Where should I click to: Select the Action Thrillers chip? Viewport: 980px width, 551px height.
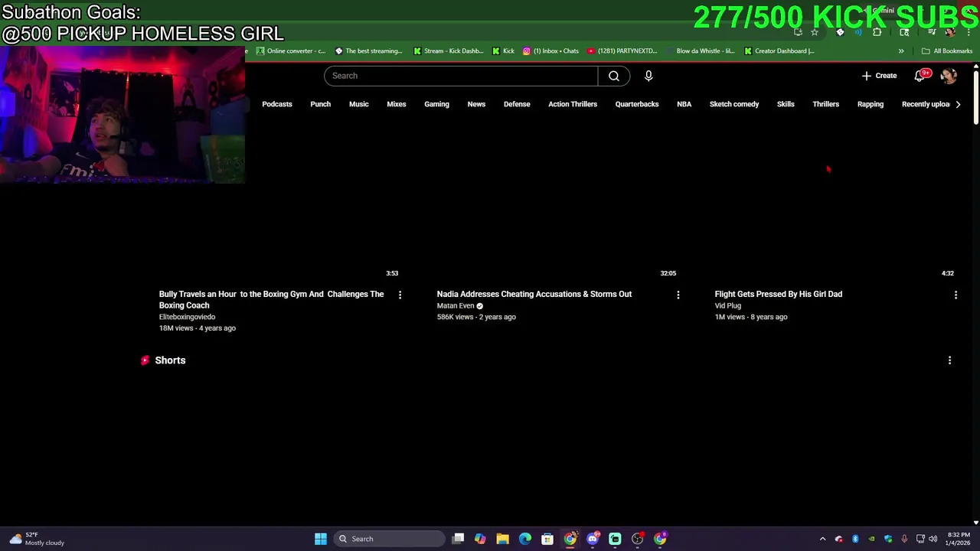(x=573, y=104)
